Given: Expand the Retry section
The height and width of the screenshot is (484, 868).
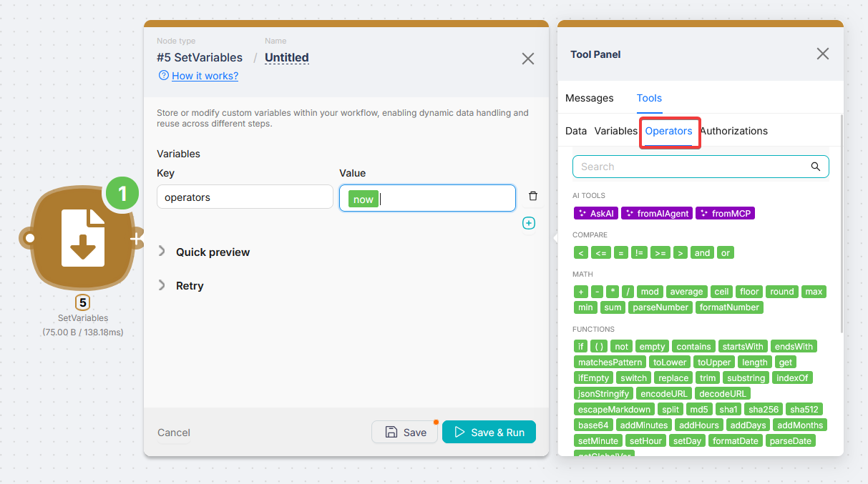Looking at the screenshot, I should tap(190, 286).
